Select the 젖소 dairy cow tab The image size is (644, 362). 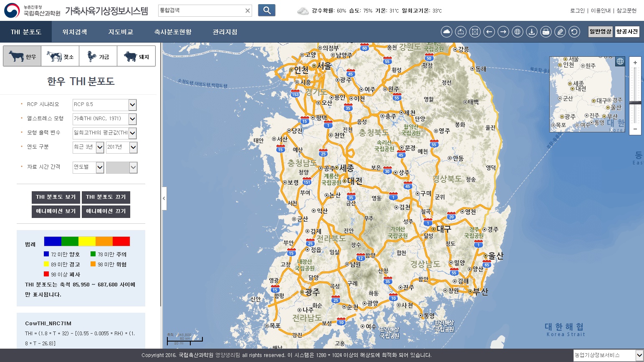(60, 56)
